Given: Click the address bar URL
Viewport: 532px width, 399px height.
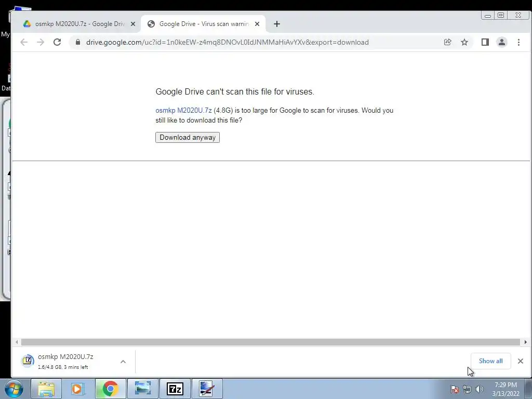Looking at the screenshot, I should pos(228,42).
